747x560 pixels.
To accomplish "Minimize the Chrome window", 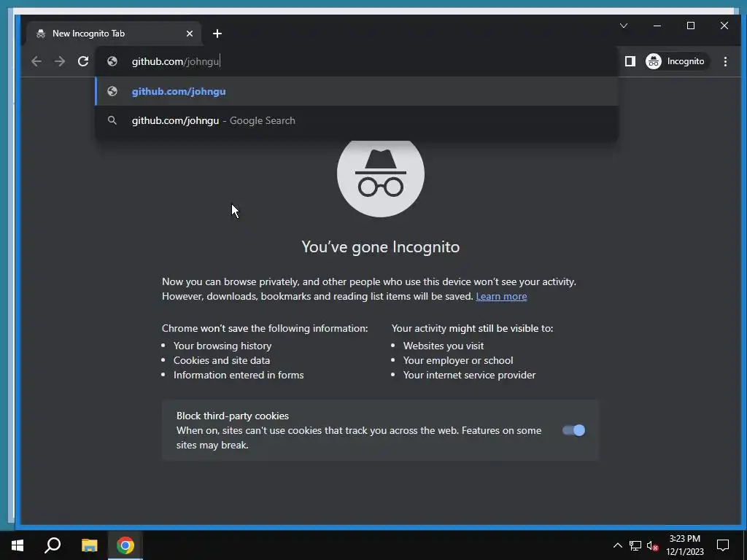I will pos(657,26).
